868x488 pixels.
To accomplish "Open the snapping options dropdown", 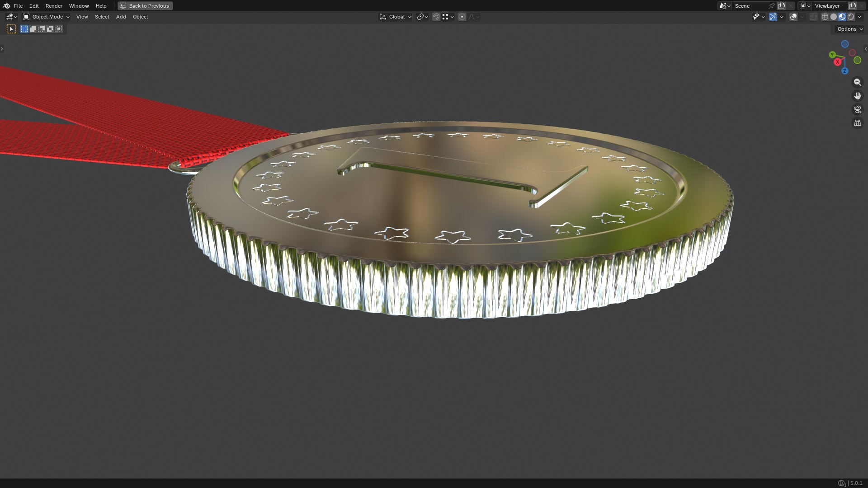I will tap(448, 17).
